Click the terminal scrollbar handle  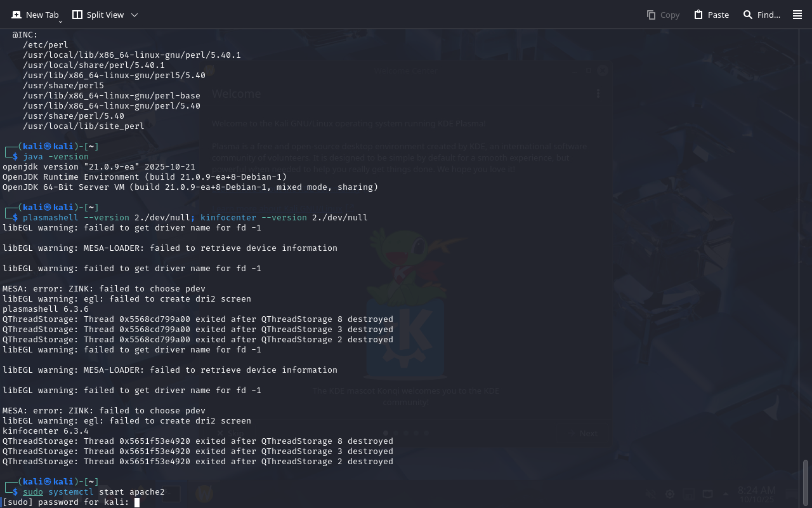[x=806, y=483]
